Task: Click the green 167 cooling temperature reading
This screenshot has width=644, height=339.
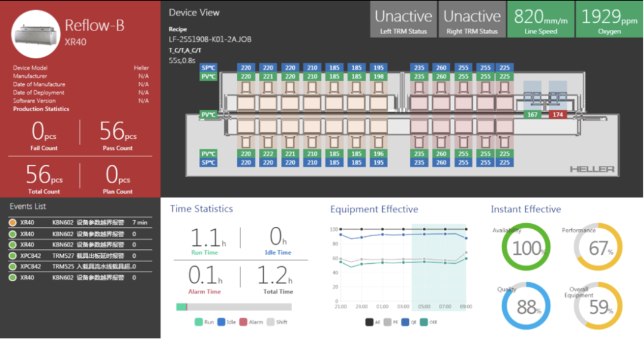Action: tap(532, 115)
